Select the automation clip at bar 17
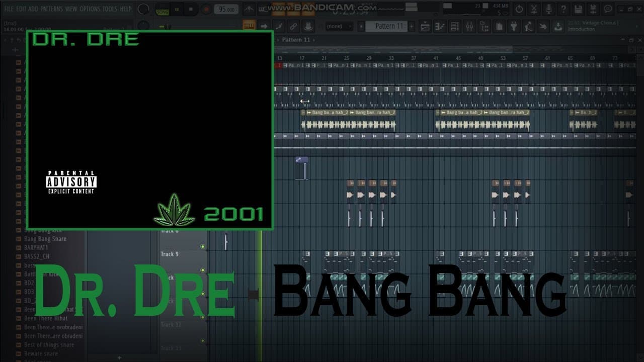The height and width of the screenshot is (362, 644). coord(302,168)
